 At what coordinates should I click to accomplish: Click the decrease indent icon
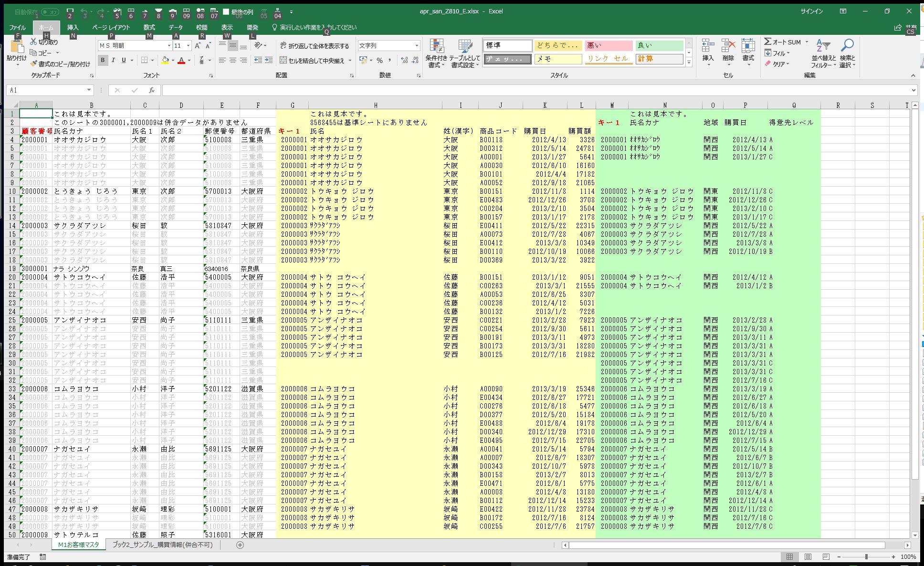[x=258, y=60]
